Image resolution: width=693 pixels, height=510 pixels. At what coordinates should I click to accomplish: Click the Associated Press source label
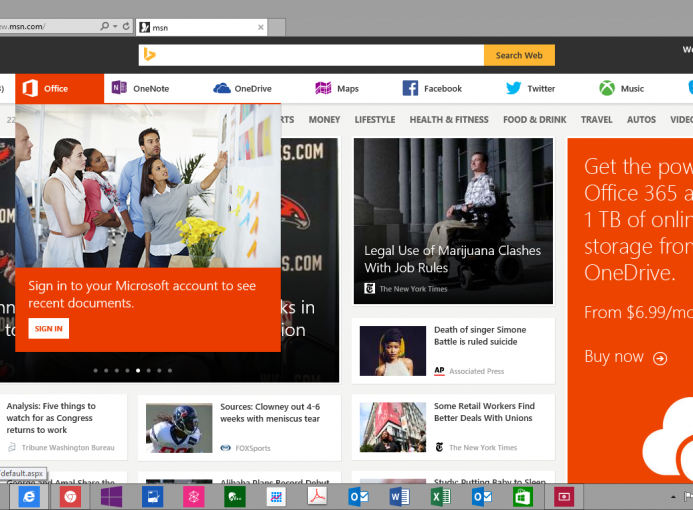pos(476,371)
